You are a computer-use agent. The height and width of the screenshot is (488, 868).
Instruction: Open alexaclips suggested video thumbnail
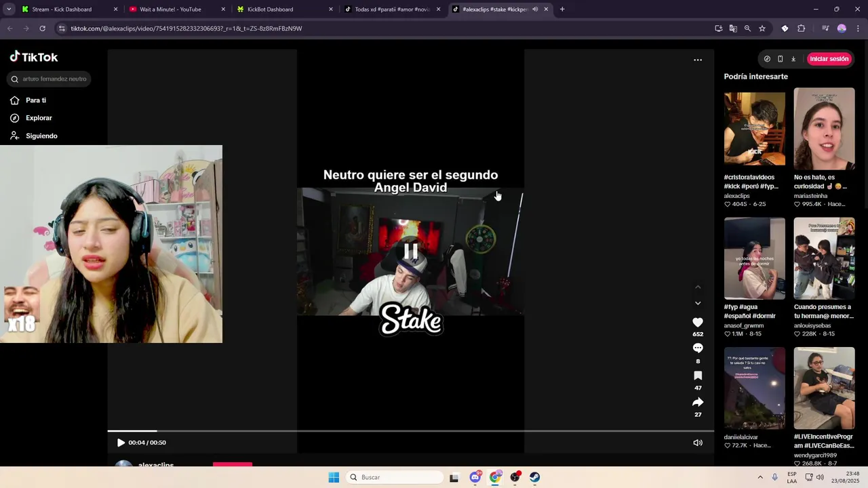click(754, 129)
